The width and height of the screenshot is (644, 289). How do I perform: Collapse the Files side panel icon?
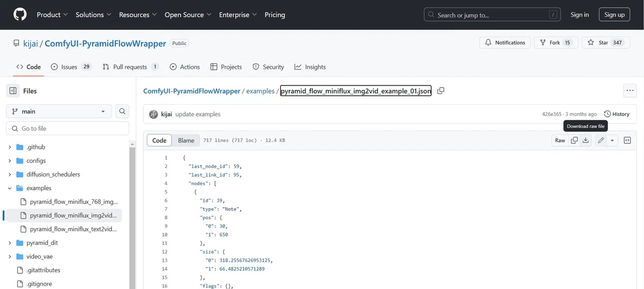pos(13,91)
